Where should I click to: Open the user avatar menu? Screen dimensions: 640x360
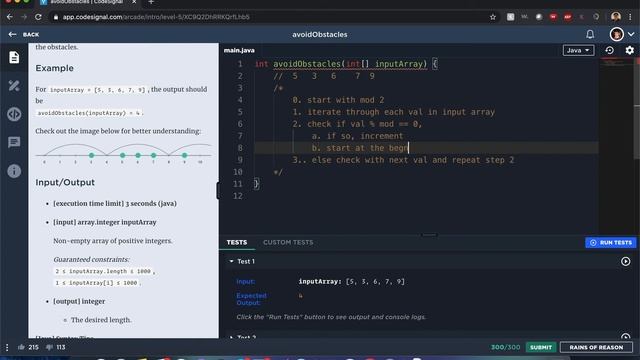click(x=616, y=34)
